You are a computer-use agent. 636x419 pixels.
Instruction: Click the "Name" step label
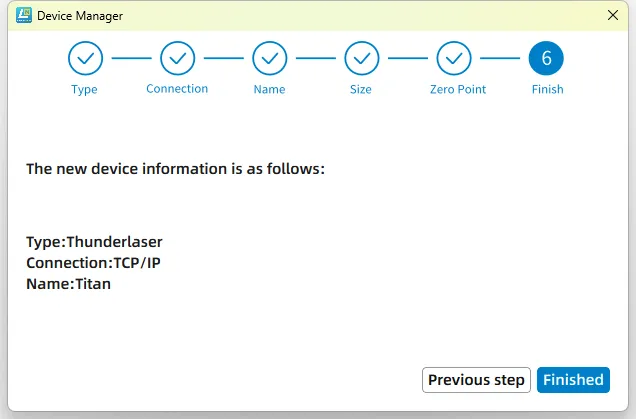point(269,90)
